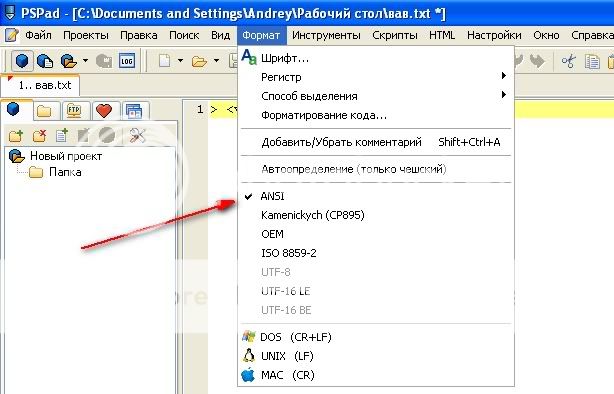Open the LOG window icon
The image size is (614, 394).
(x=126, y=61)
